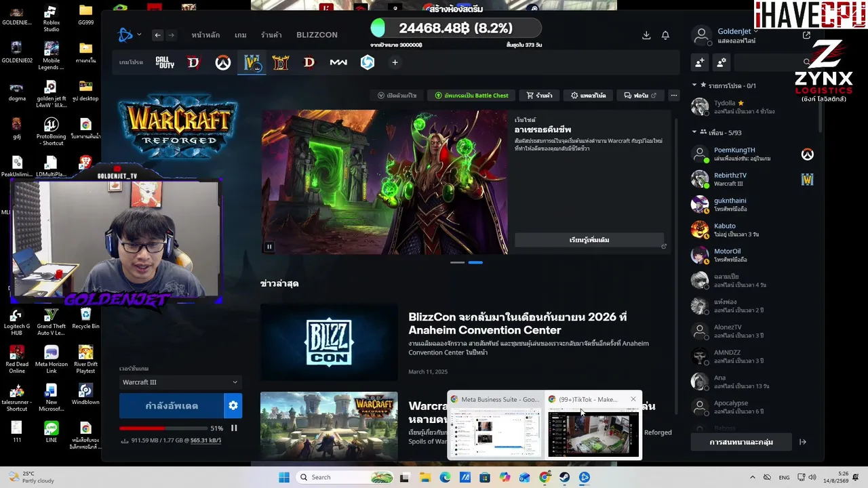Open the carousel blood elf banner image
Image resolution: width=868 pixels, height=488 pixels.
384,182
